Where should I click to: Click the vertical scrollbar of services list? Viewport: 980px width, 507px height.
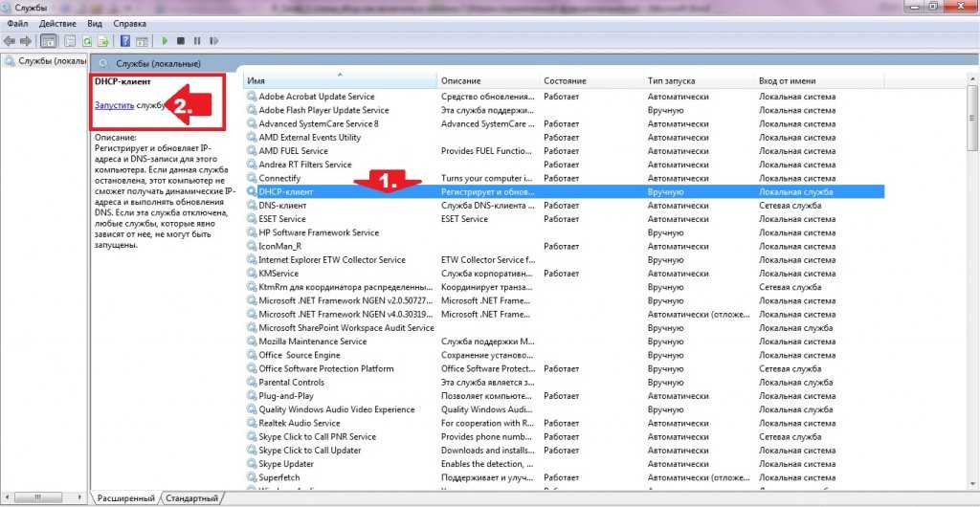point(972,287)
